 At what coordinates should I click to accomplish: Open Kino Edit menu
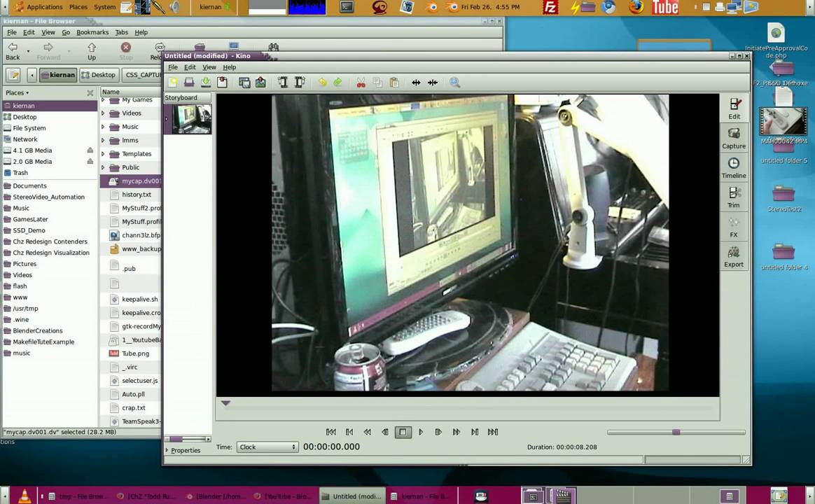pos(190,67)
